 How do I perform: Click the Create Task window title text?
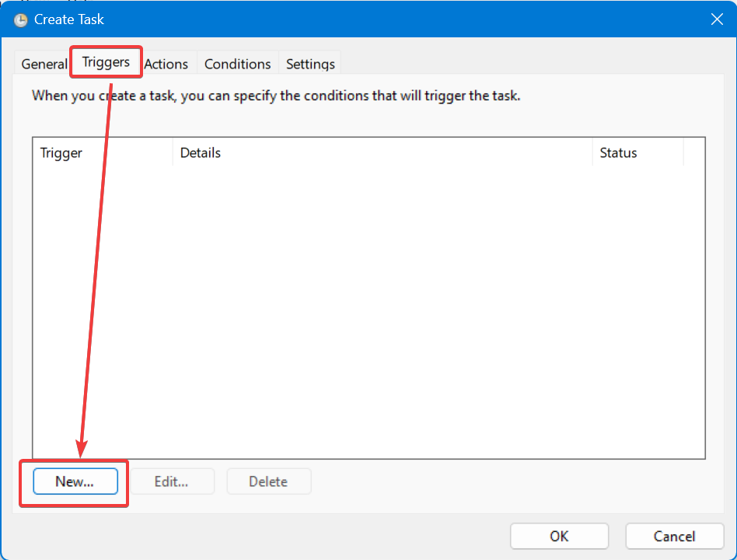pos(69,19)
